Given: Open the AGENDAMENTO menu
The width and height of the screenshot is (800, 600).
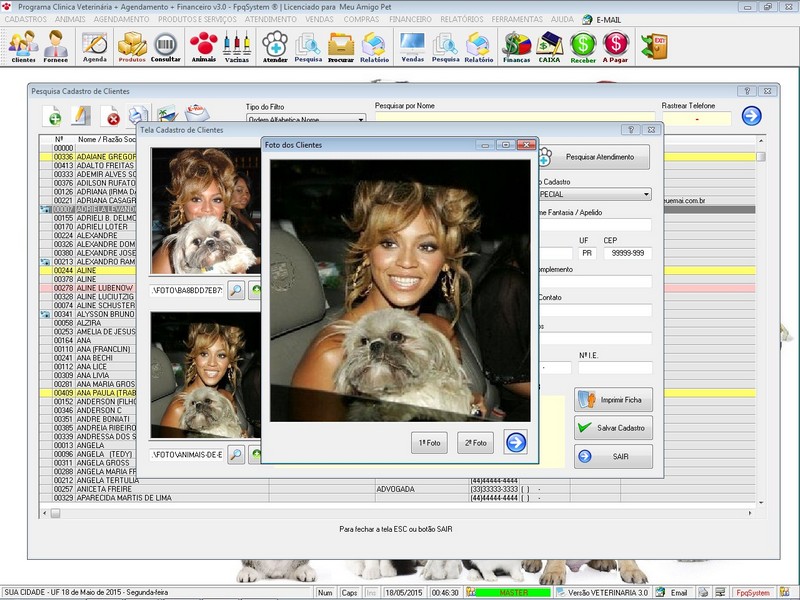Looking at the screenshot, I should 121,19.
